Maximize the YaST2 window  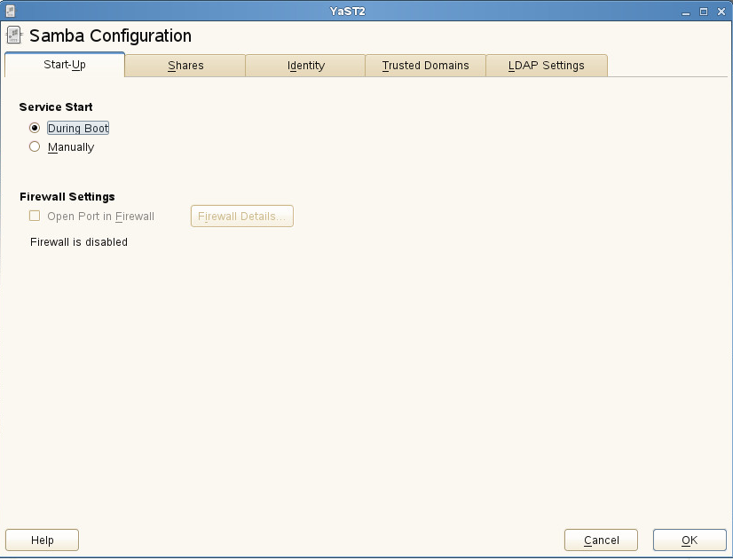704,12
